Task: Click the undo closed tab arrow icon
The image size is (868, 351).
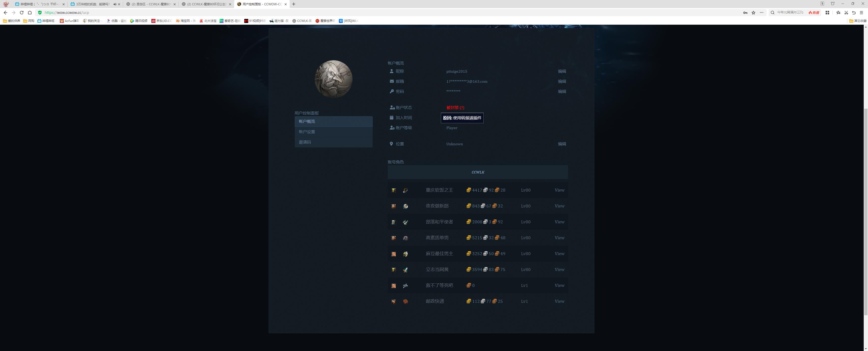Action: tap(854, 13)
